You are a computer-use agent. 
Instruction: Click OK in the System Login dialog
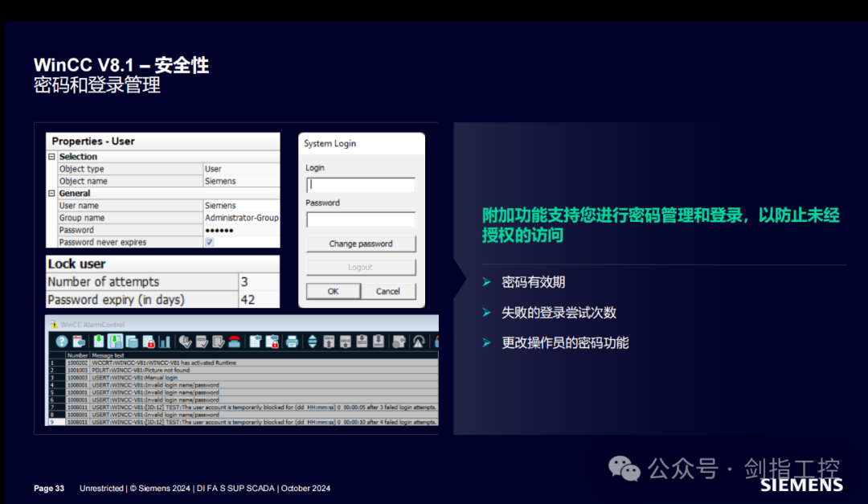point(333,291)
